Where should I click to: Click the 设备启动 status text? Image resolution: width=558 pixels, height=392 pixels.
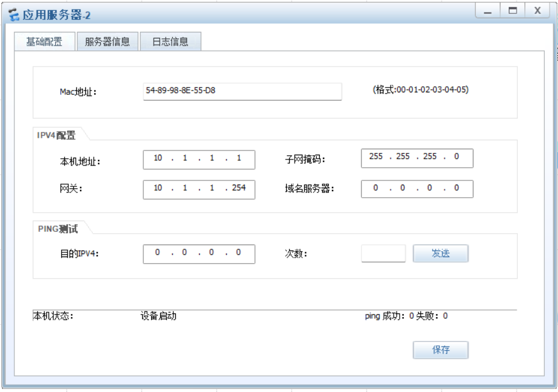158,316
